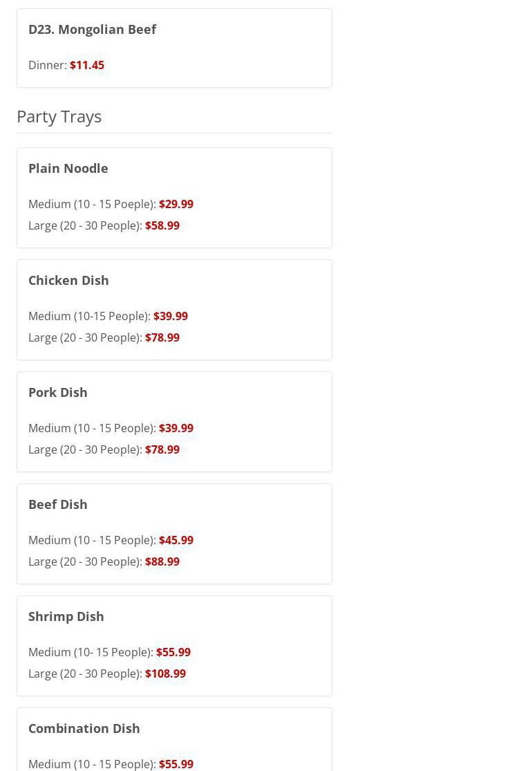Choose Beef Dish medium price $45.99
Image resolution: width=532 pixels, height=771 pixels.
click(x=175, y=540)
